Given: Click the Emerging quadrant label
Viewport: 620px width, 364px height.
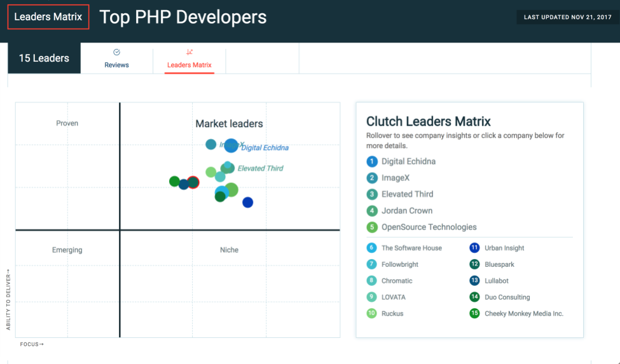Looking at the screenshot, I should click(x=67, y=250).
